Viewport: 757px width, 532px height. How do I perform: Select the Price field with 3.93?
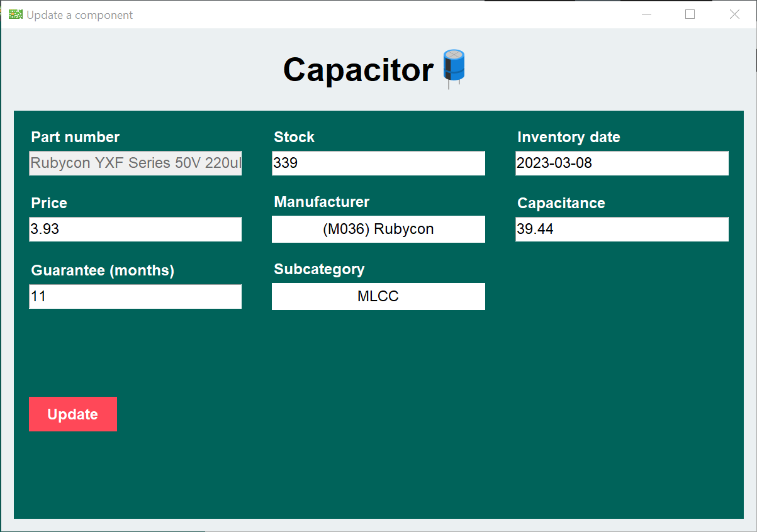point(135,229)
